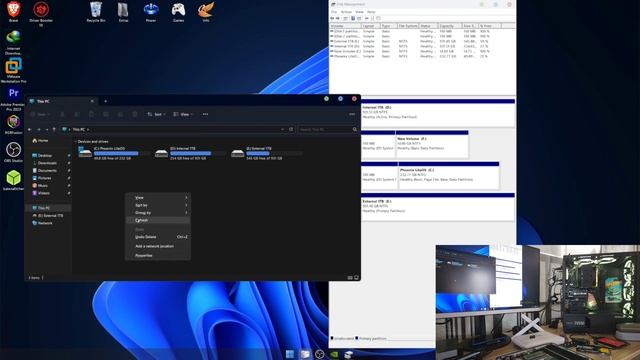
Task: Click Back arrow in File Explorer
Action: (x=30, y=129)
